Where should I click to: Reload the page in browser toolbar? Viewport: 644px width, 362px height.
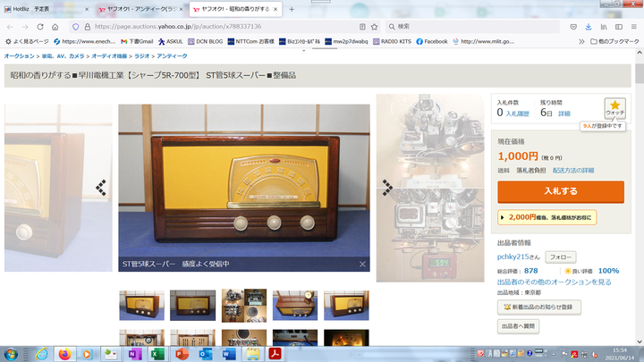(39, 27)
